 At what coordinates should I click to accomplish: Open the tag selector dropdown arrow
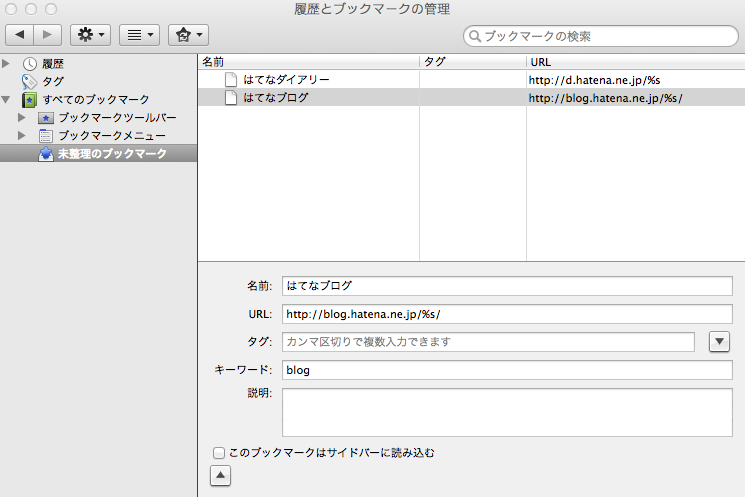coord(719,342)
